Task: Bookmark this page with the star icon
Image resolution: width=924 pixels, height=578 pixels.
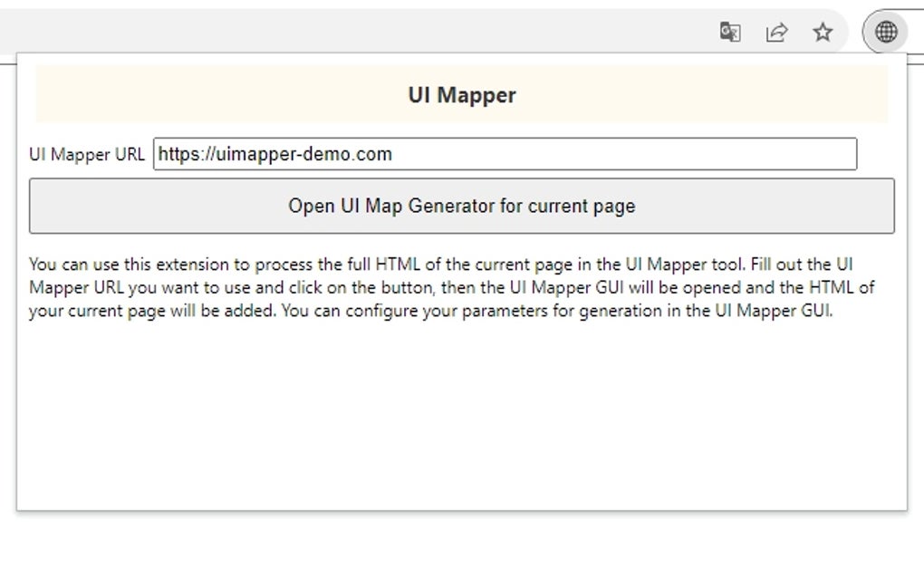Action: pos(823,32)
